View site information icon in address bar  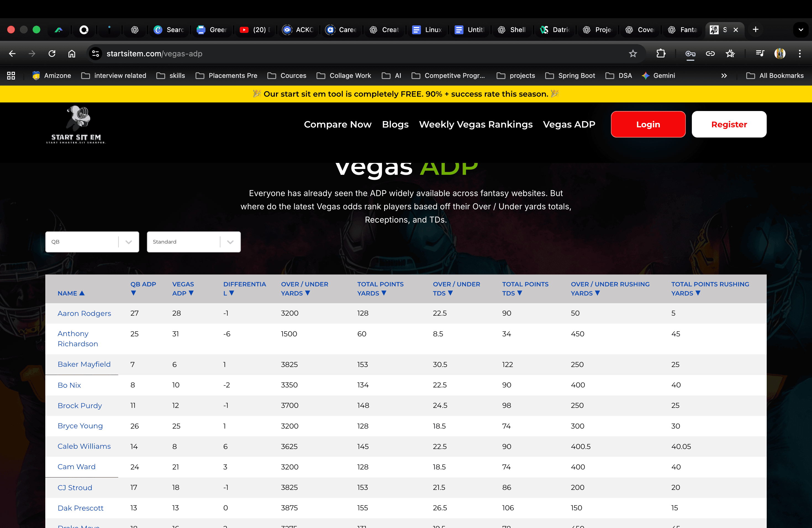[x=96, y=54]
